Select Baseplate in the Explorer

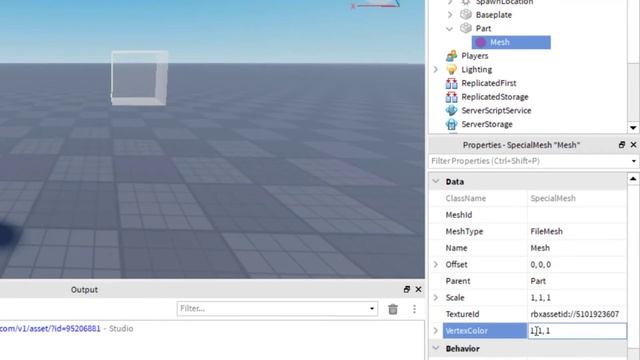click(493, 15)
